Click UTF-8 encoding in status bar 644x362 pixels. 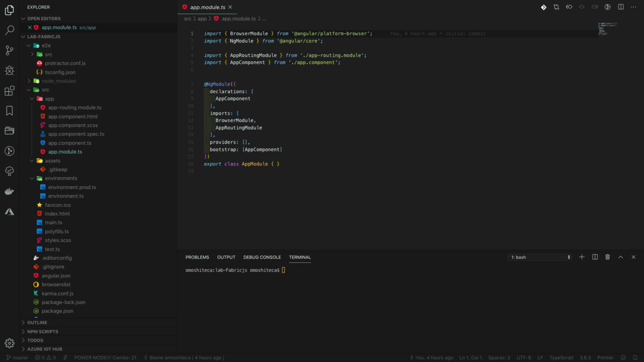tap(524, 358)
